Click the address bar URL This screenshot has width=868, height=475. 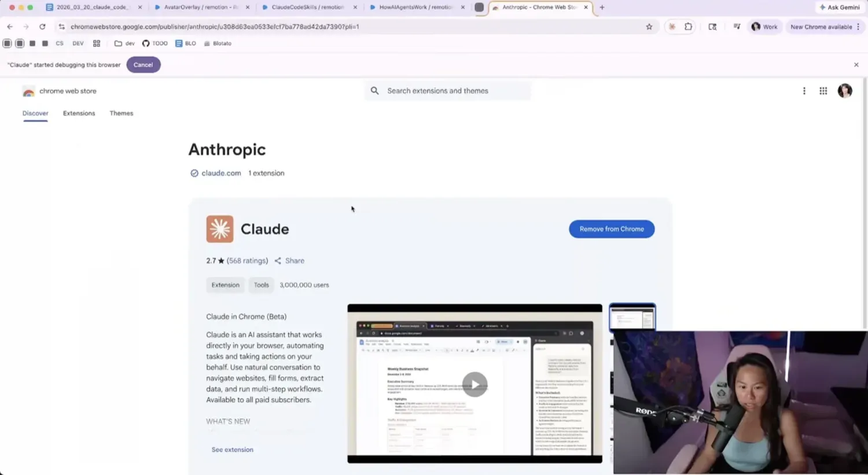tap(215, 27)
